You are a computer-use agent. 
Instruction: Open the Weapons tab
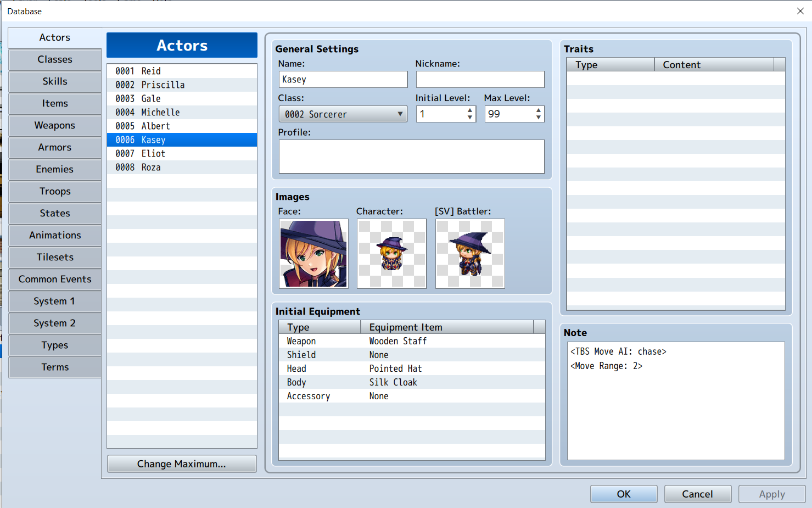pos(55,125)
